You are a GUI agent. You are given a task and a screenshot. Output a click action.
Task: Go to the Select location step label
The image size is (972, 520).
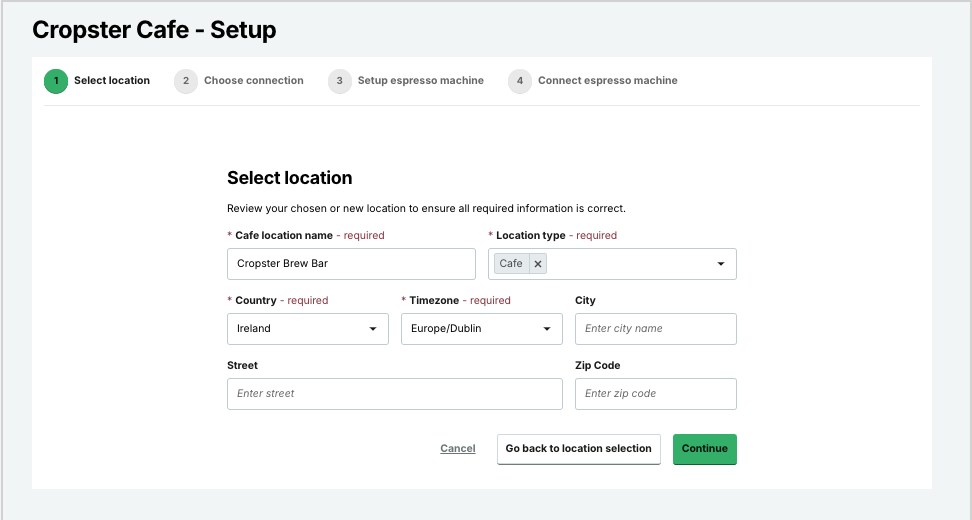[x=112, y=81]
